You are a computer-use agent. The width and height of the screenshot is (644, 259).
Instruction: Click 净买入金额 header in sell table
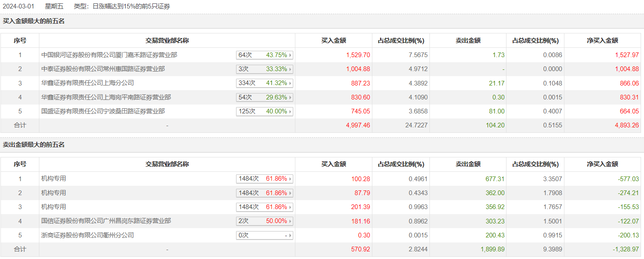tap(602, 164)
